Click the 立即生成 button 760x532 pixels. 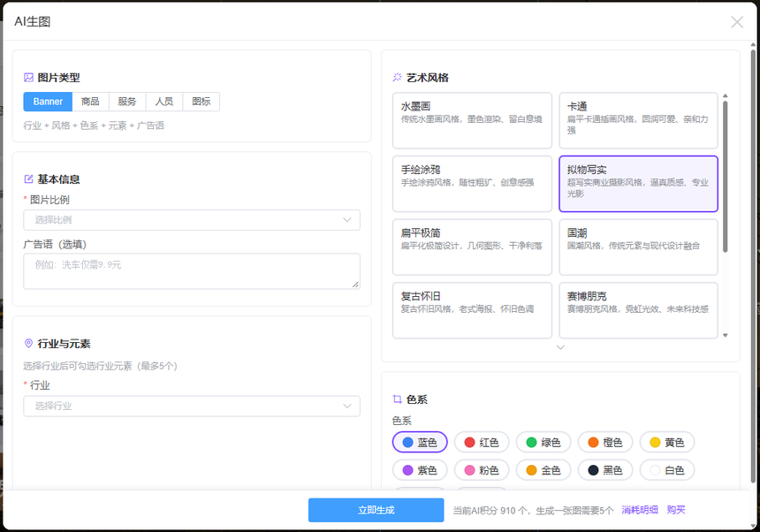(x=376, y=510)
